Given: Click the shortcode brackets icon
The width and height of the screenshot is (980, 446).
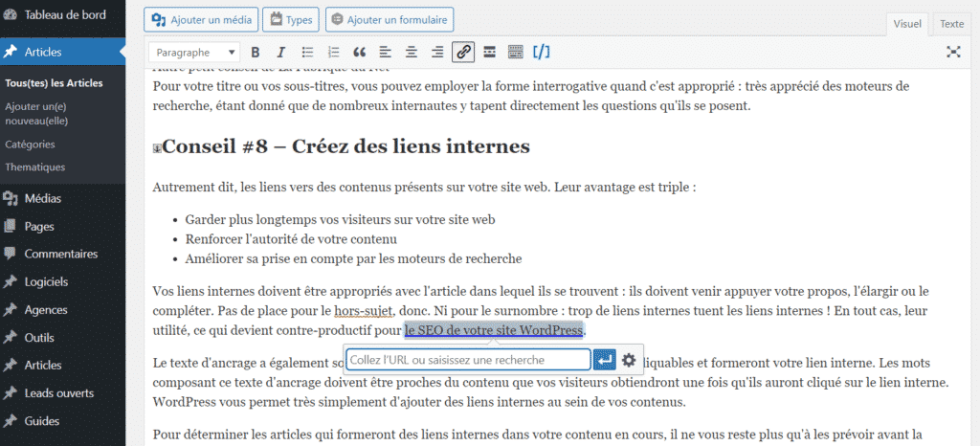Looking at the screenshot, I should click(x=542, y=52).
